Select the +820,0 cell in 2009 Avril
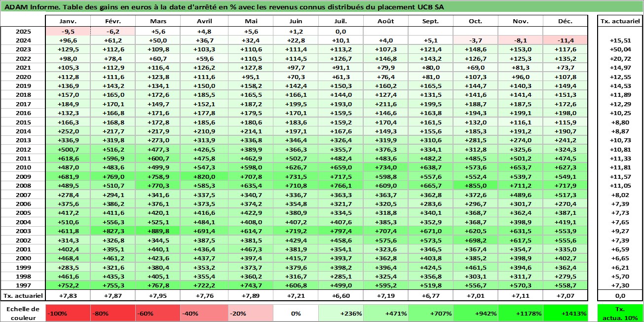 coord(203,176)
